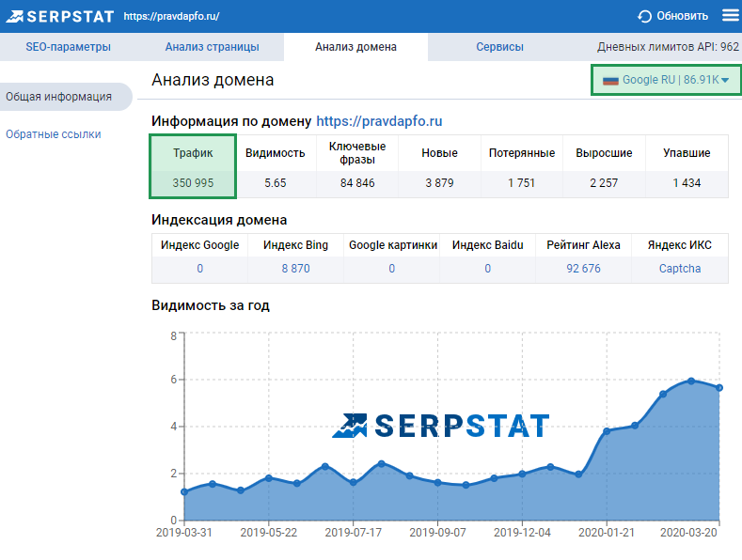Open the Google RU | 86.91K dropdown
Image resolution: width=742 pixels, height=560 pixels.
tap(666, 80)
